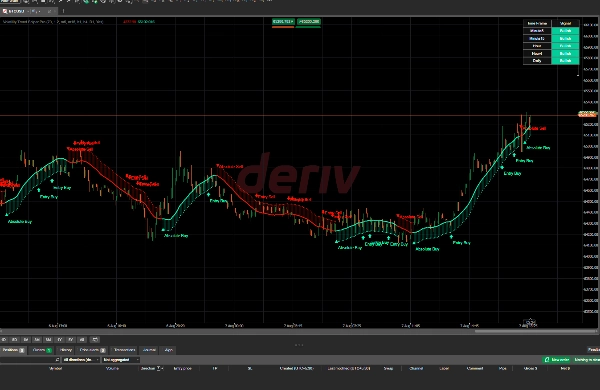Select the 1D period button
The width and height of the screenshot is (600, 390).
[4, 339]
